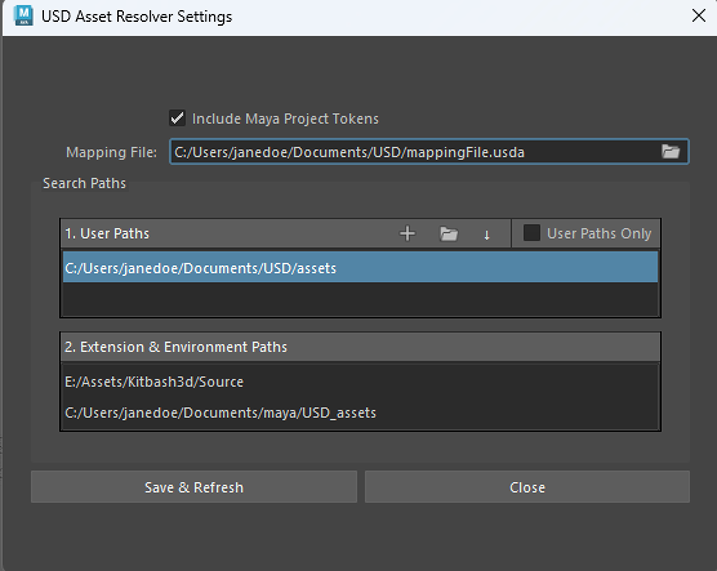
Task: Browse for a mapping file using folder icon
Action: click(670, 152)
